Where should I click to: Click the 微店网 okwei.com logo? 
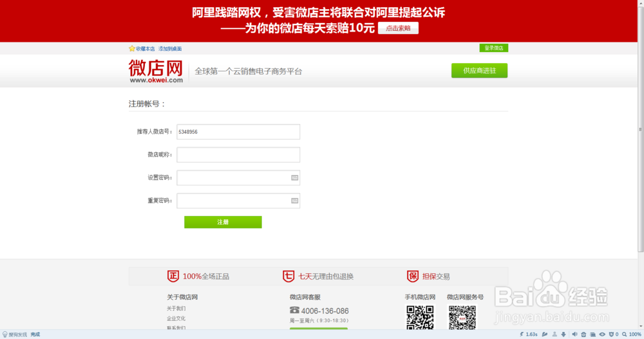(156, 71)
